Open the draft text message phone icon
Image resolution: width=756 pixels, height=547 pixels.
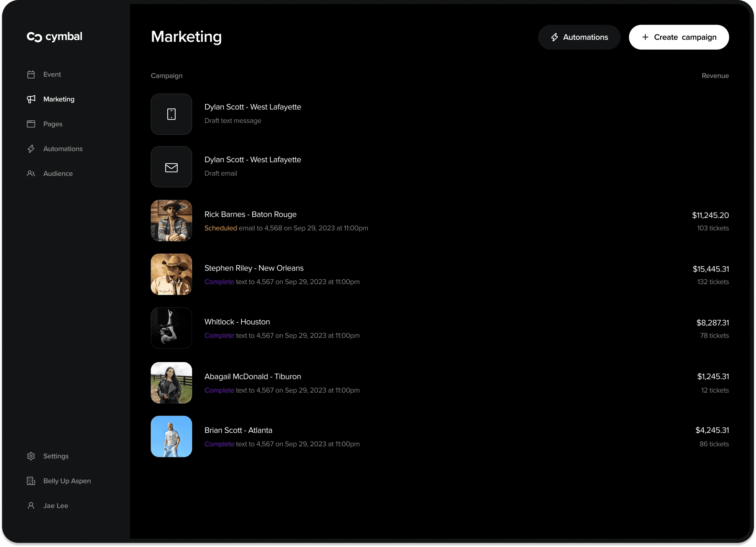coord(171,114)
